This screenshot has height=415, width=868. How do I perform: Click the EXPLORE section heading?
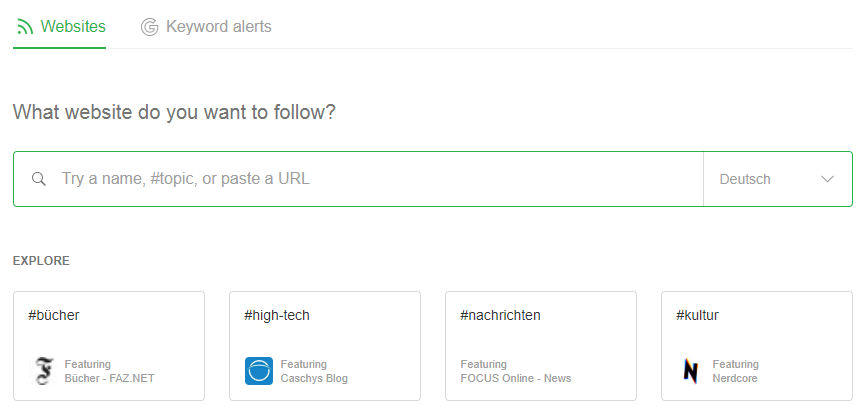41,261
